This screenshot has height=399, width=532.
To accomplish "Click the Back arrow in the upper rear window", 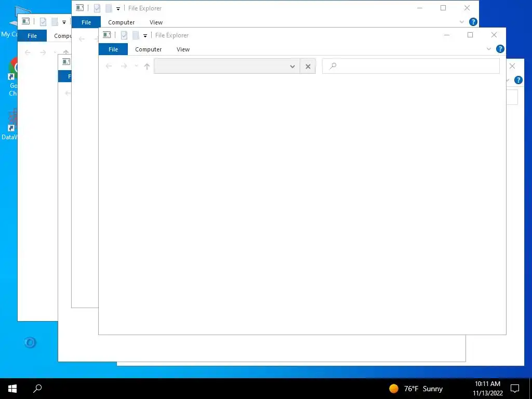I will coord(82,39).
